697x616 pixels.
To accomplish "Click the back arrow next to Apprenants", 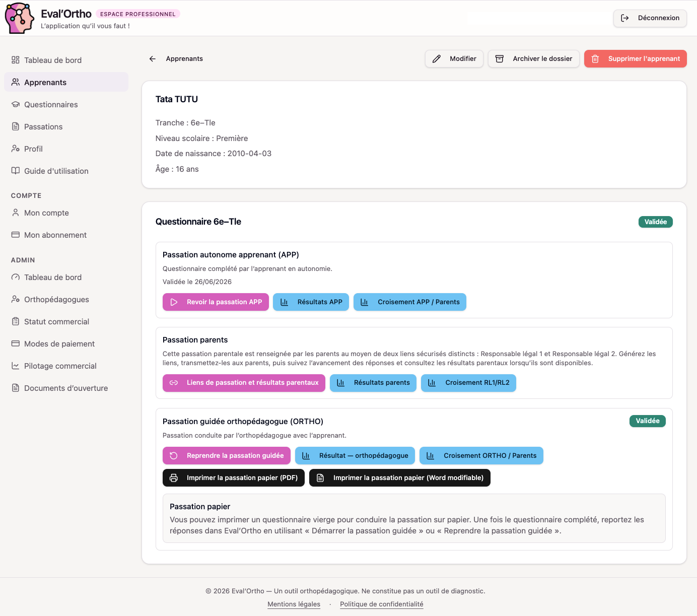I will tap(153, 59).
